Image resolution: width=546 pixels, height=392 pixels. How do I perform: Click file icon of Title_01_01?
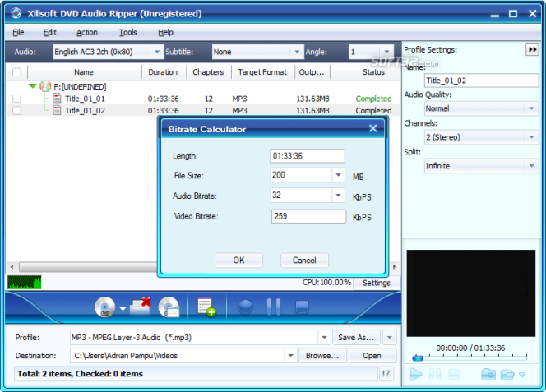pos(57,99)
